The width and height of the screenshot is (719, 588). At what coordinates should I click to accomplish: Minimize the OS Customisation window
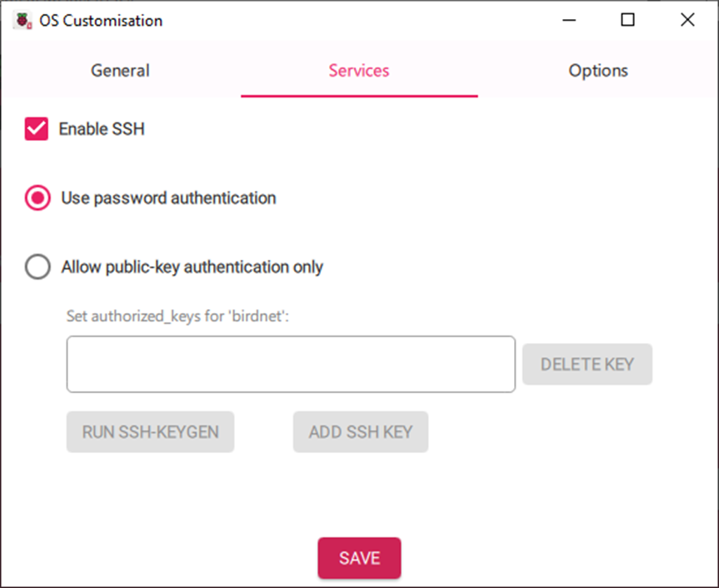569,20
